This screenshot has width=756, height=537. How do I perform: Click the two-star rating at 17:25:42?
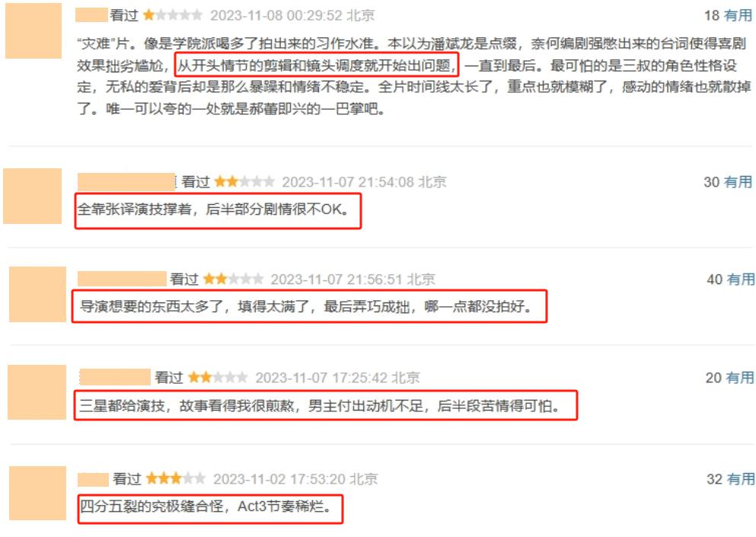(x=218, y=377)
